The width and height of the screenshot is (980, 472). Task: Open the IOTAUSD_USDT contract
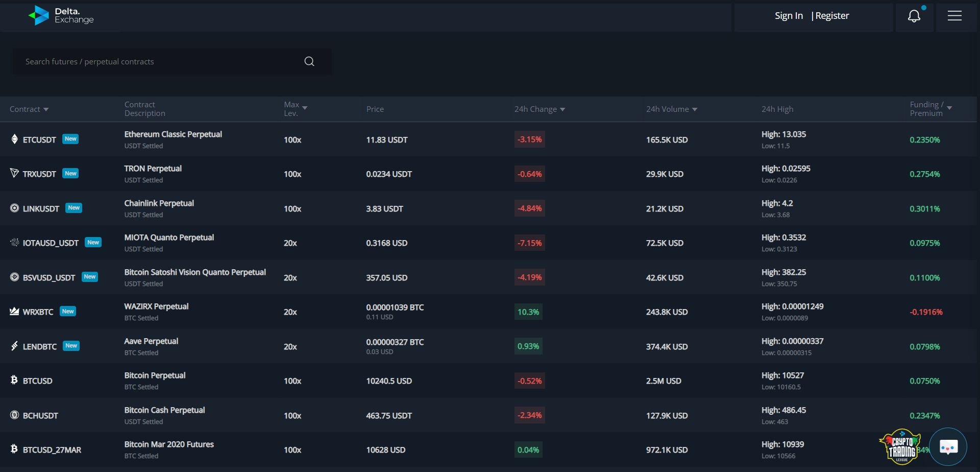tap(51, 243)
